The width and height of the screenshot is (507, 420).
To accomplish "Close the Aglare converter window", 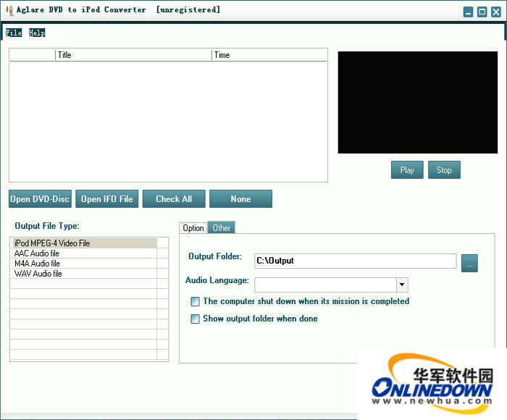I will tap(496, 12).
